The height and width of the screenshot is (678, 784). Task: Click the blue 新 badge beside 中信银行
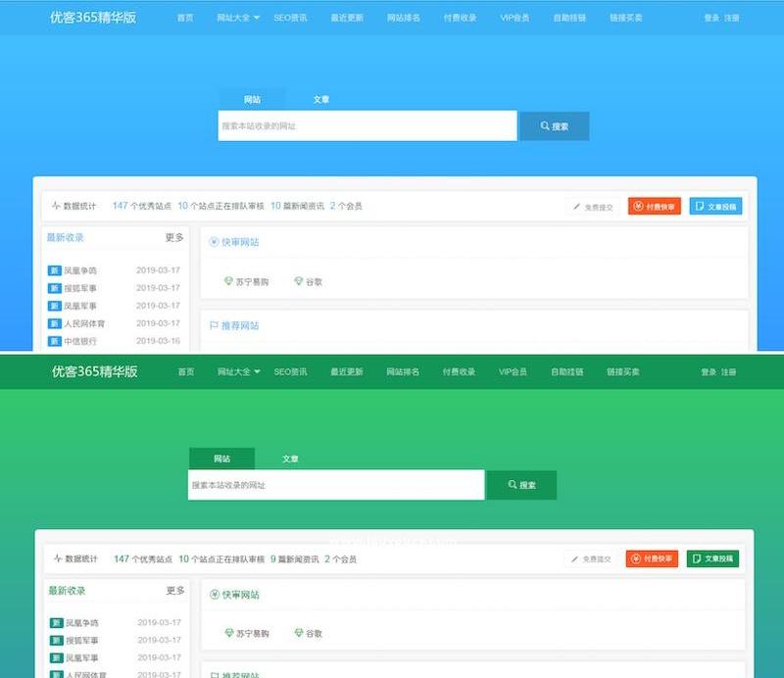(x=55, y=341)
